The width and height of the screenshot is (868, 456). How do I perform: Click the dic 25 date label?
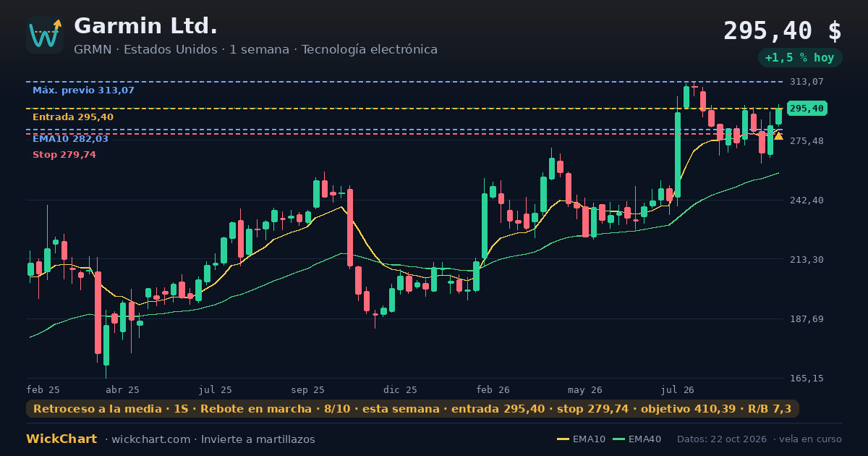pos(401,390)
